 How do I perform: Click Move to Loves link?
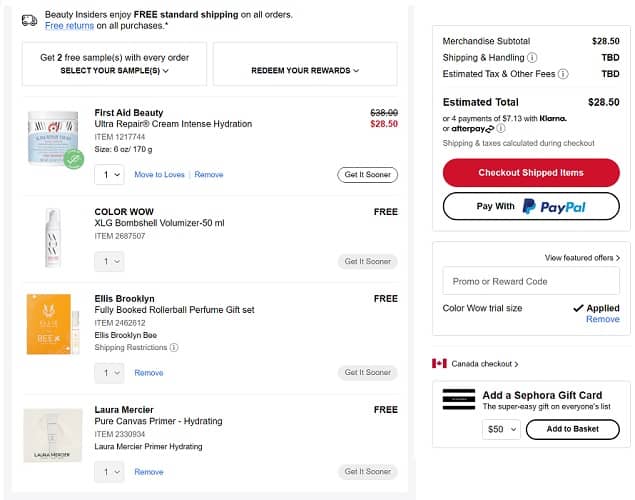coord(160,175)
